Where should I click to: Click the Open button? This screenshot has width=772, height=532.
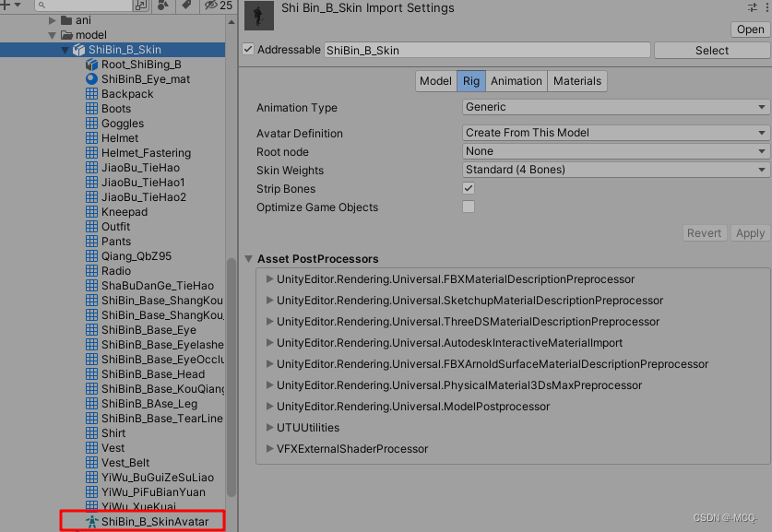pyautogui.click(x=751, y=30)
